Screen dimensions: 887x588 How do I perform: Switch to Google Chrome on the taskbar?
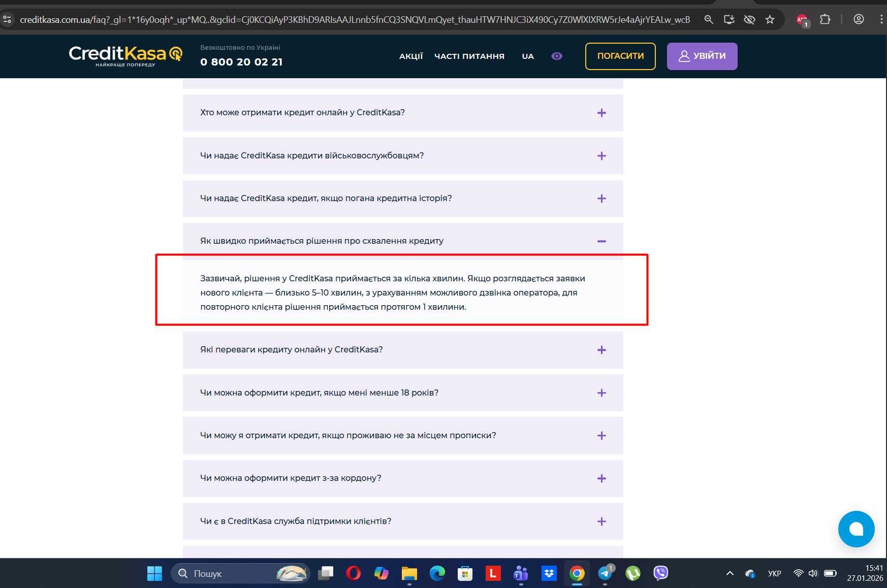coord(577,574)
